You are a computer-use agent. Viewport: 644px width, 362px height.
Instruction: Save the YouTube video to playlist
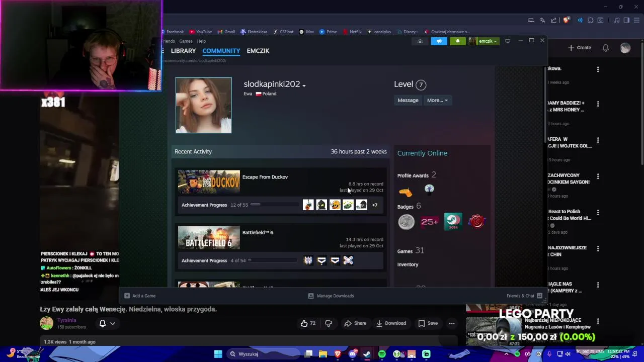(428, 323)
